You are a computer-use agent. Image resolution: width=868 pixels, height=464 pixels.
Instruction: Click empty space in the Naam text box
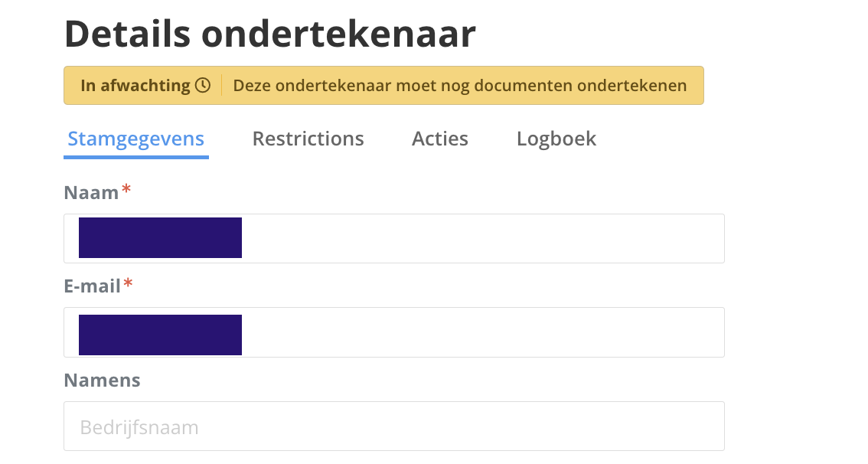(481, 238)
